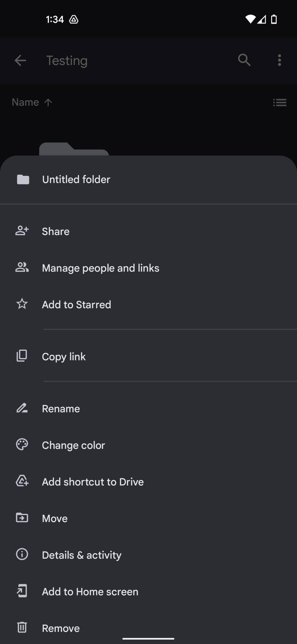The height and width of the screenshot is (644, 297).
Task: Tap the Copy link icon
Action: point(22,356)
